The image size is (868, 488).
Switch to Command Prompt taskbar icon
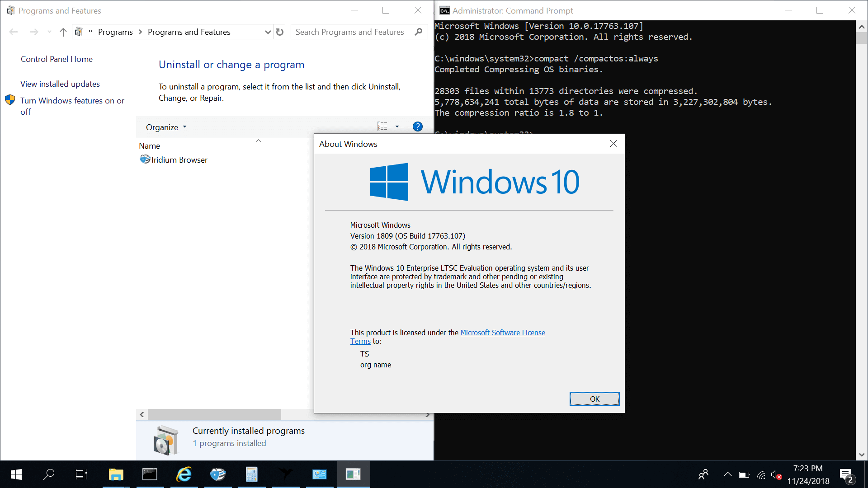pos(150,474)
